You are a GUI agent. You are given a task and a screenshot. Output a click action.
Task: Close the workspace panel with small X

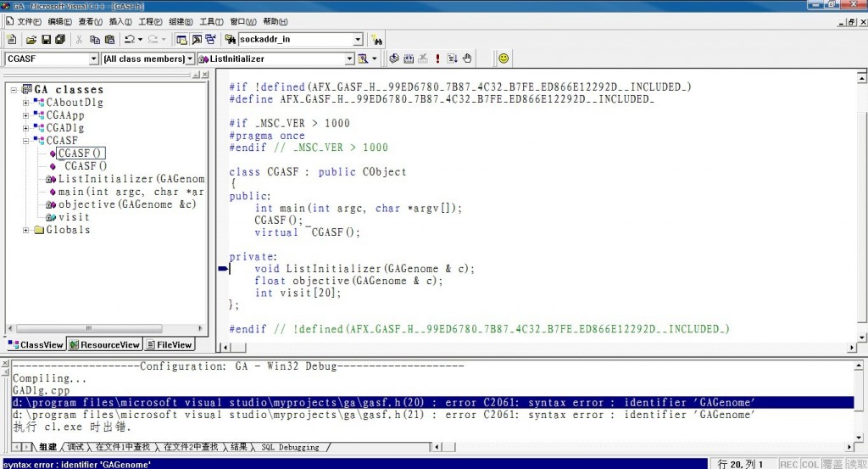click(x=205, y=75)
